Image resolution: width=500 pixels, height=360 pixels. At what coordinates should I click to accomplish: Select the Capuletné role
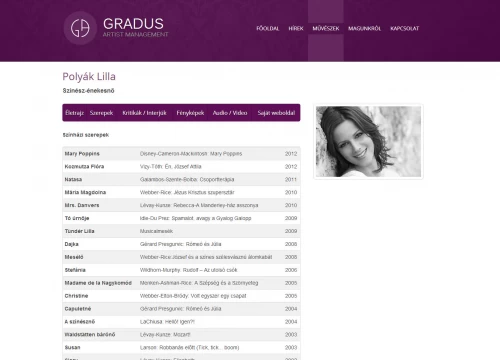click(78, 309)
